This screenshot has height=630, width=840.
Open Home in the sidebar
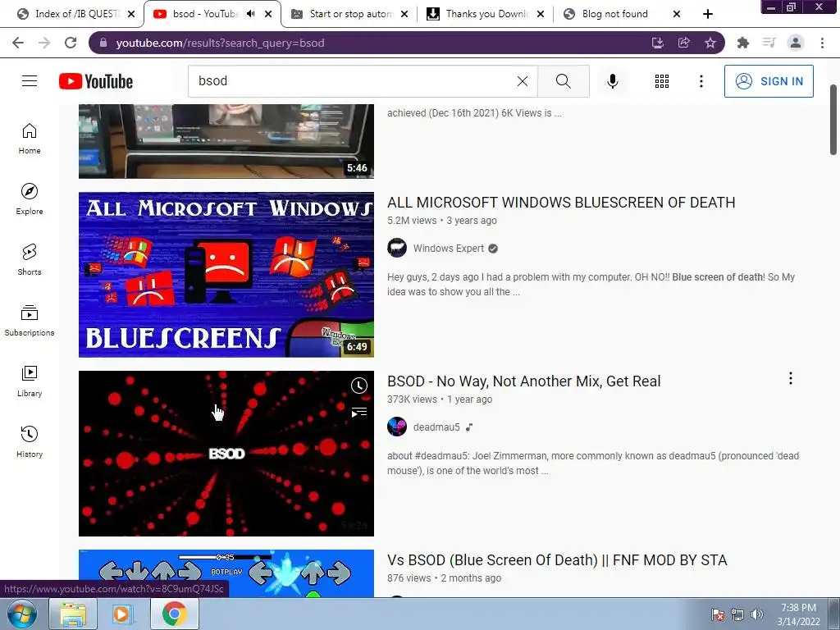30,139
